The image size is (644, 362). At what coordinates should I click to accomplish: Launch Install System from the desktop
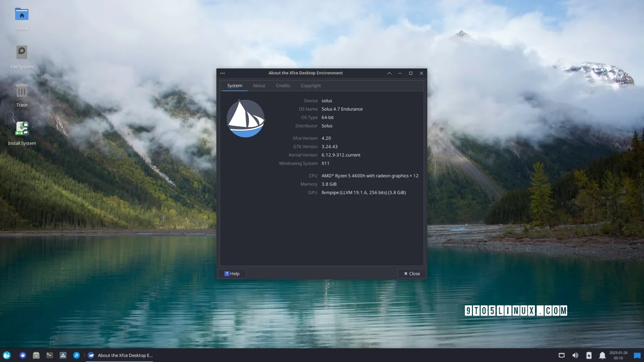[x=21, y=128]
